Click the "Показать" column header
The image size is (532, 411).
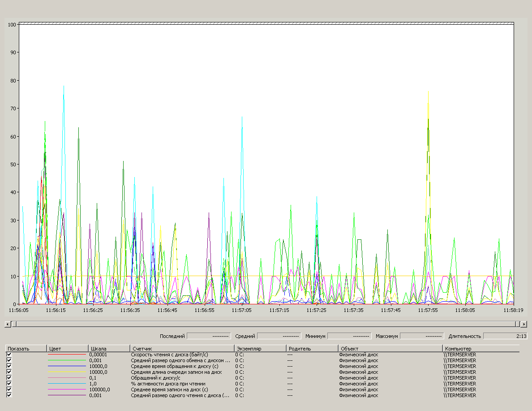click(x=26, y=349)
